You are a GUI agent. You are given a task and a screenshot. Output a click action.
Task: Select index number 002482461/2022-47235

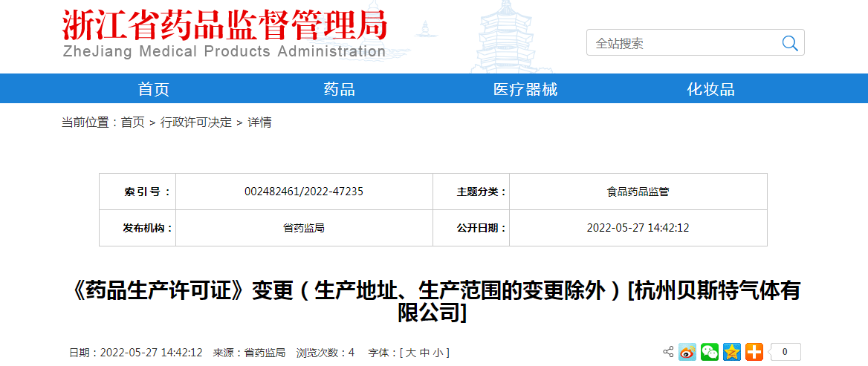tap(304, 192)
